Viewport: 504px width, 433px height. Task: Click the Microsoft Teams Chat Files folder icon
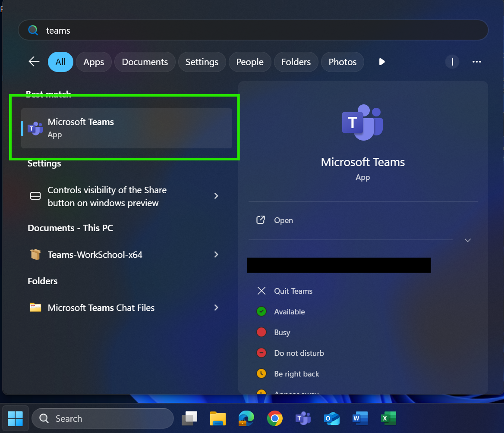tap(35, 307)
